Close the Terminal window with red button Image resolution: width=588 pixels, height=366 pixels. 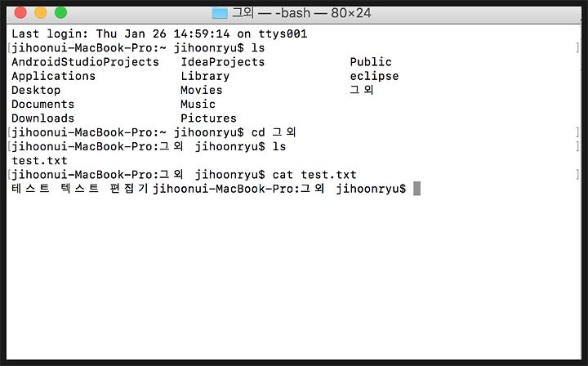pyautogui.click(x=20, y=12)
